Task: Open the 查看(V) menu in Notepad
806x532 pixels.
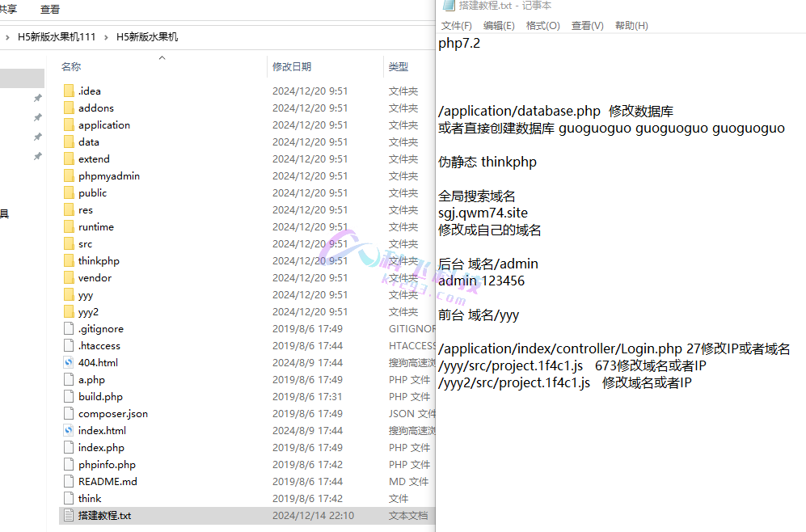Action: [x=588, y=26]
